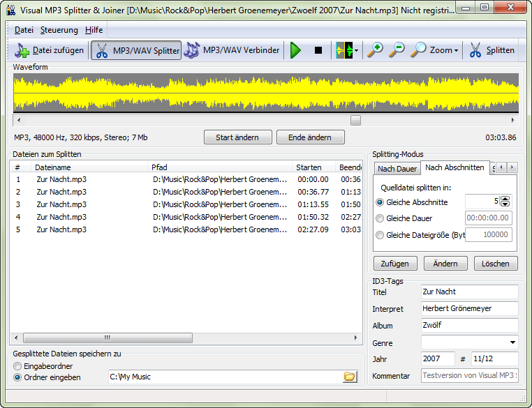Click the Ändern button
532x408 pixels.
[x=445, y=264]
